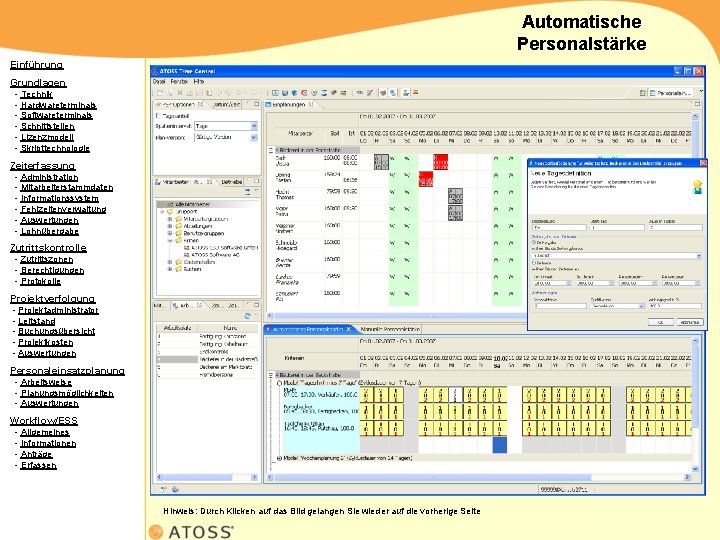
Task: Open the Projektkosten link
Action: coord(45,342)
